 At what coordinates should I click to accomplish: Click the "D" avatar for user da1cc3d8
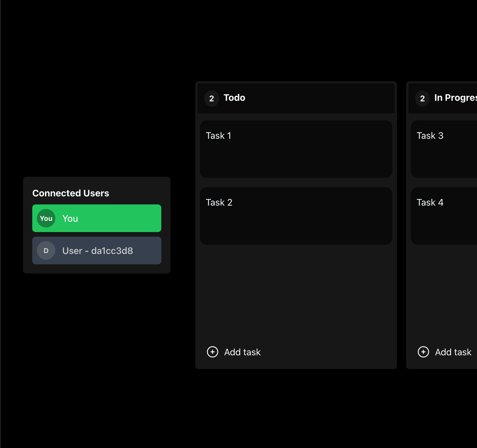coord(46,250)
